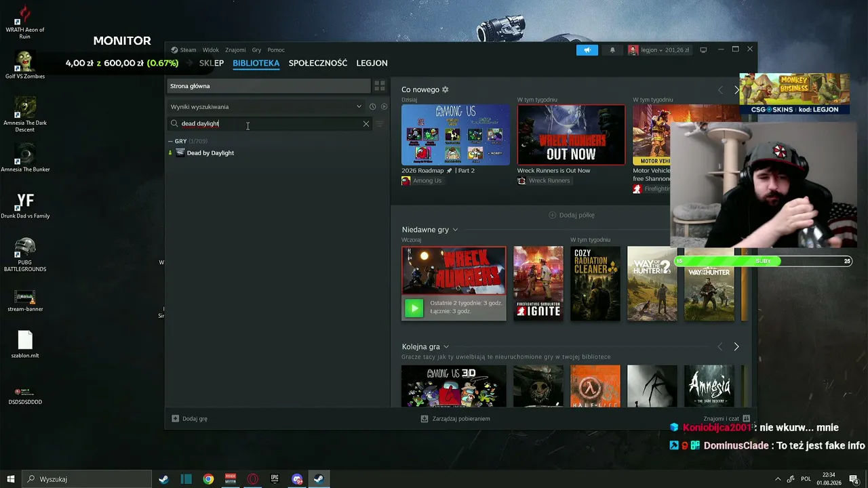Clear the library search text
This screenshot has height=488, width=868.
(x=366, y=124)
